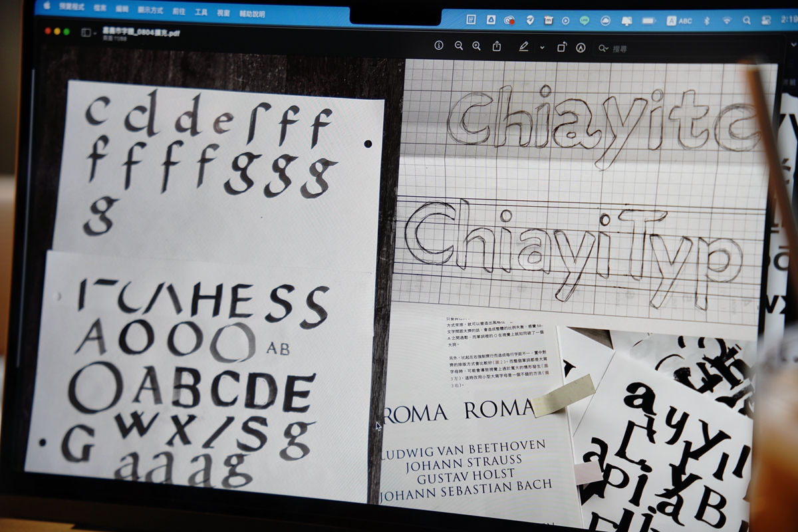Open the 工具 menu
The image size is (798, 532).
[x=201, y=12]
